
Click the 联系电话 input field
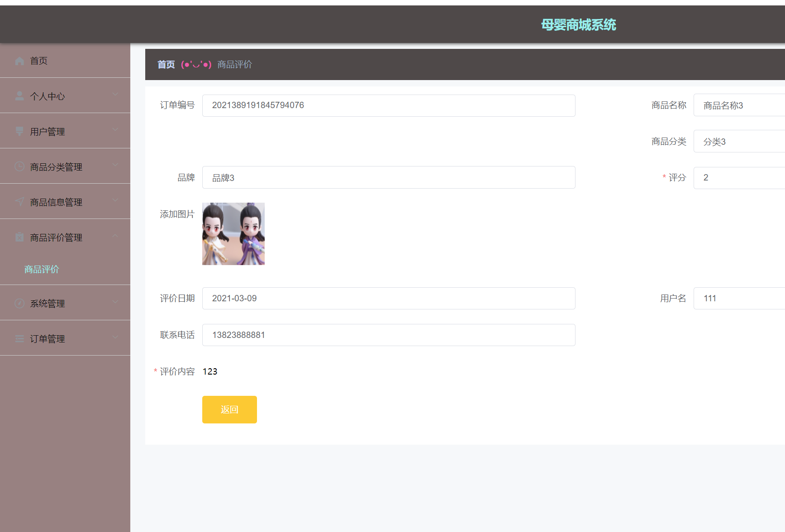click(389, 335)
